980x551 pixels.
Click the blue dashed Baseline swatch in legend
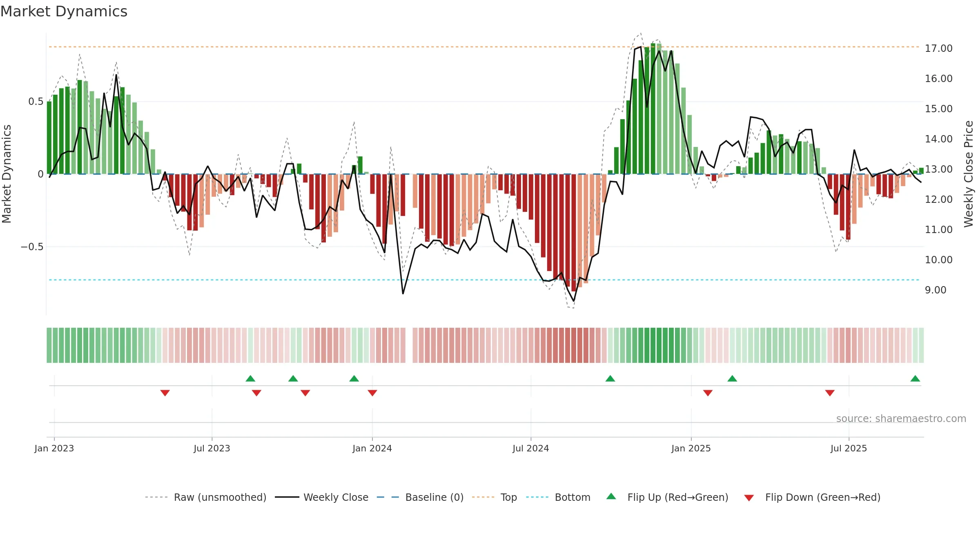(x=388, y=497)
